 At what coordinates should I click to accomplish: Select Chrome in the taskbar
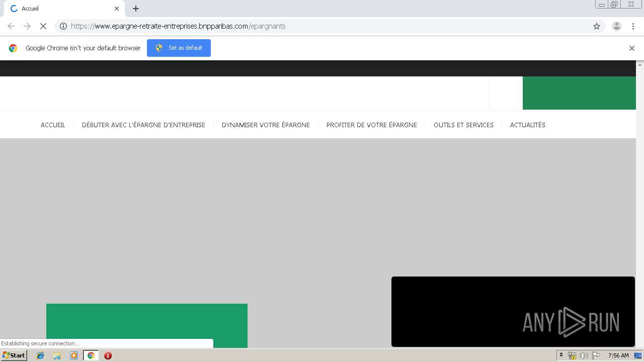click(91, 355)
